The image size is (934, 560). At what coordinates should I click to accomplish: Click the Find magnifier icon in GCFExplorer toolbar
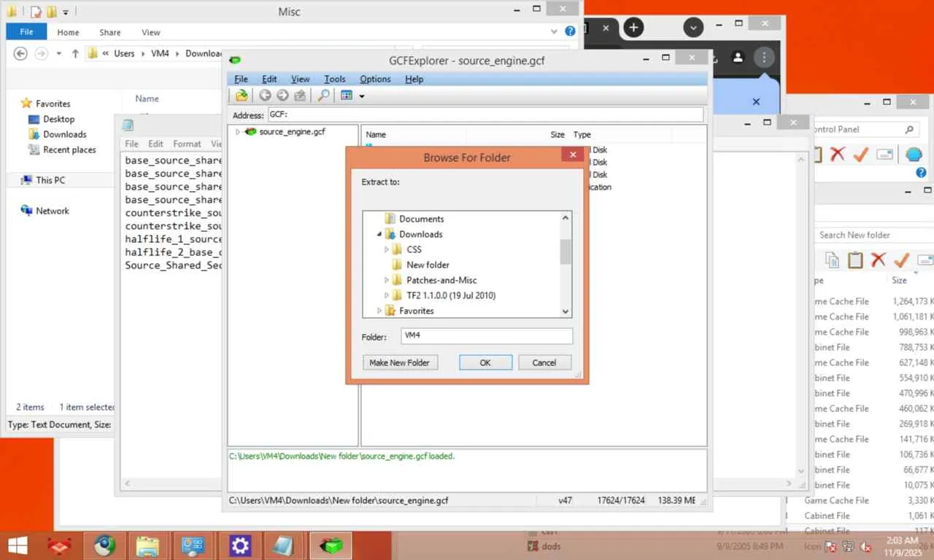tap(323, 96)
